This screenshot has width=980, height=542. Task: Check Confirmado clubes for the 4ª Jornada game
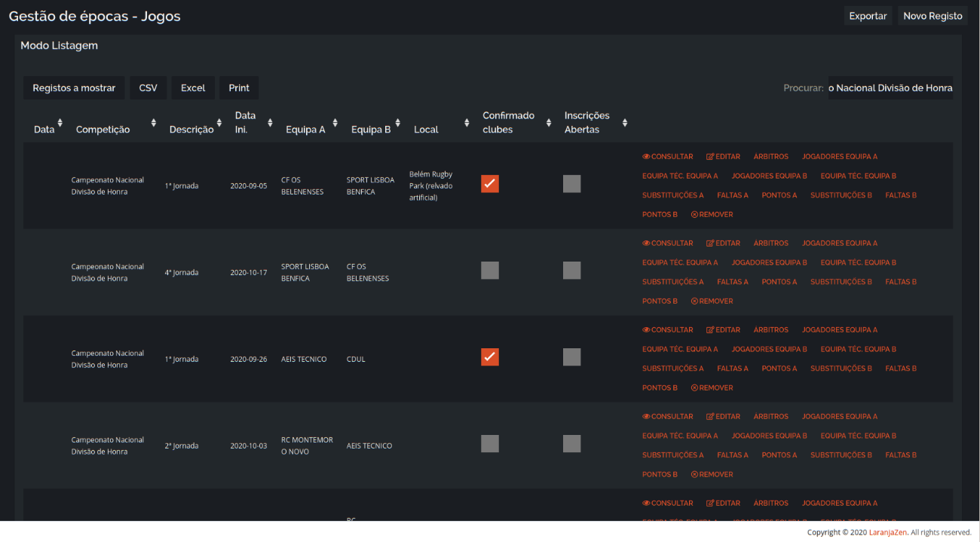[x=490, y=271]
